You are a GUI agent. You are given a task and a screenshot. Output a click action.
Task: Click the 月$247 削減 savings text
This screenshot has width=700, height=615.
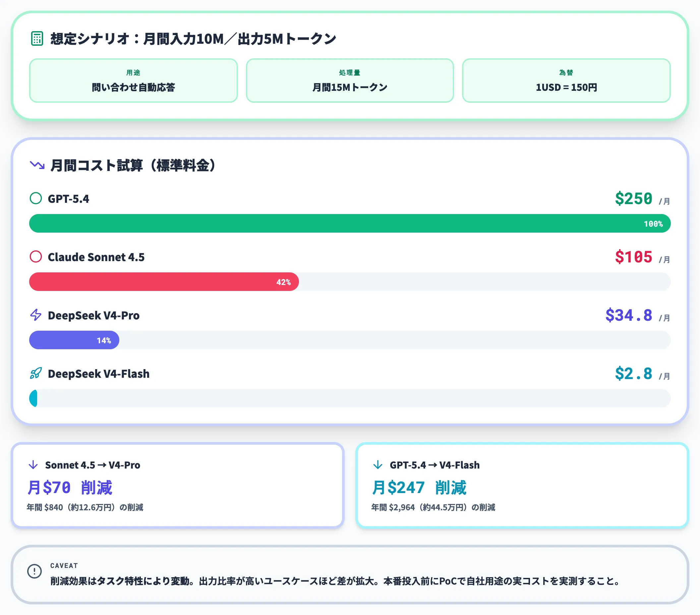[419, 487]
